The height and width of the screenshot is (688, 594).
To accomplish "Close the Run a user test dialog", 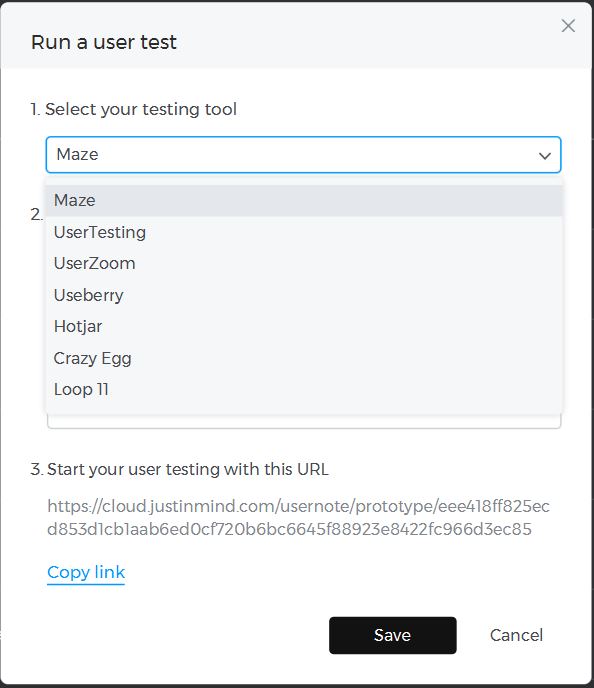I will click(568, 26).
